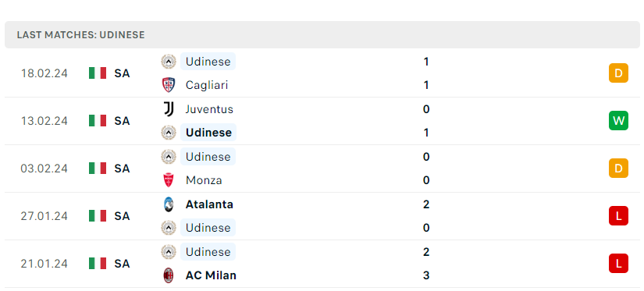Click green W result badge for Juventus match
This screenshot has height=291, width=644.
click(x=618, y=121)
